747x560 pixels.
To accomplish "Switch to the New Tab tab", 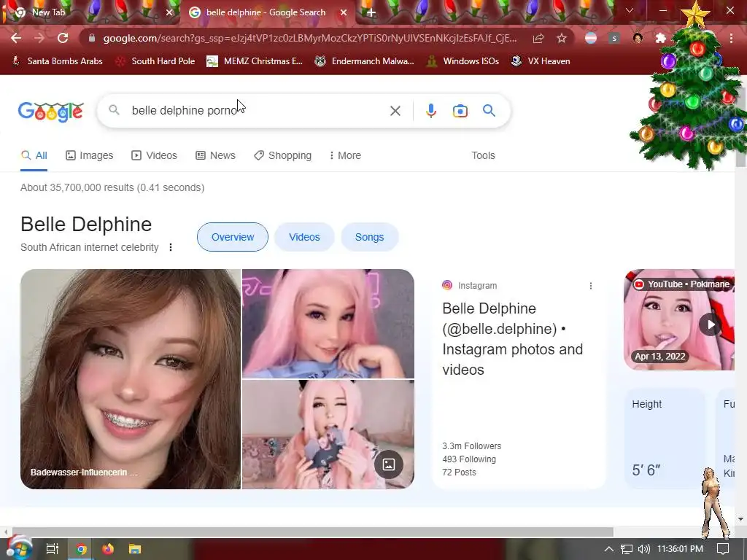I will click(x=90, y=13).
